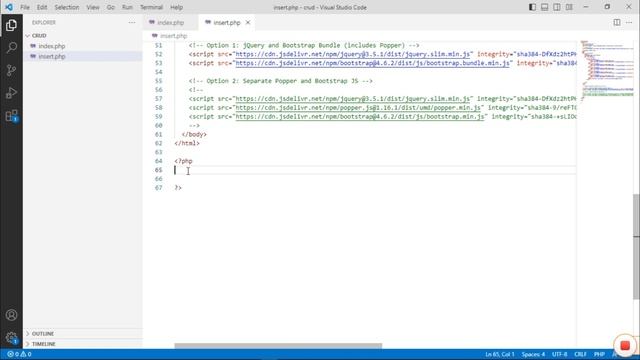
Task: Change line ending via CRLF status item
Action: coord(580,354)
